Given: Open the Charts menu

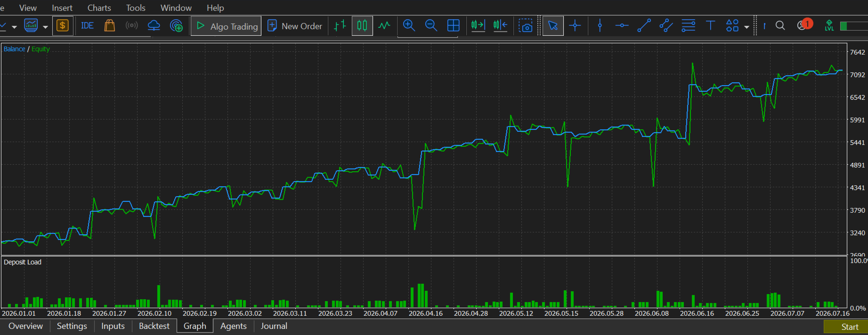Looking at the screenshot, I should (x=99, y=8).
